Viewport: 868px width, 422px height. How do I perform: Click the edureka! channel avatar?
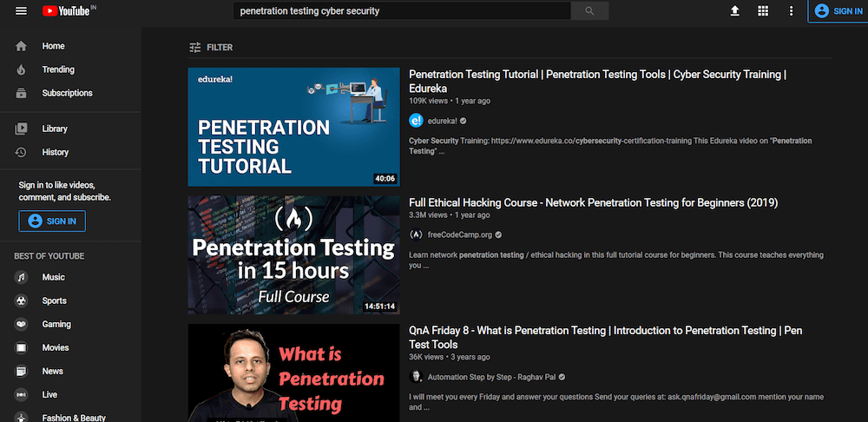(416, 121)
